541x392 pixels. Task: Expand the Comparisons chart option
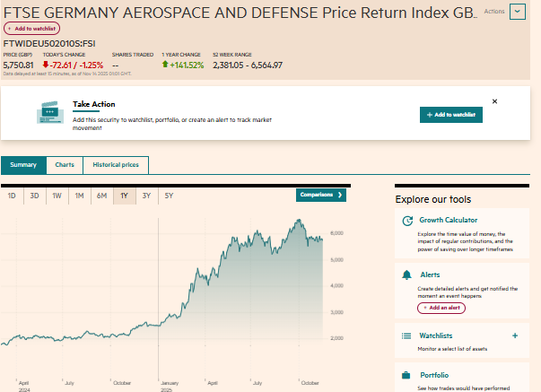[x=320, y=195]
